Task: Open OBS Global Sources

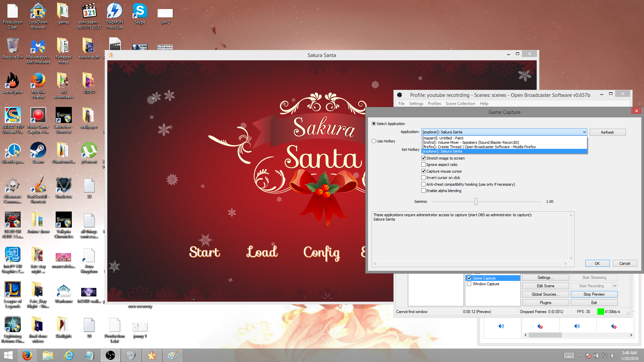Action: 545,294
